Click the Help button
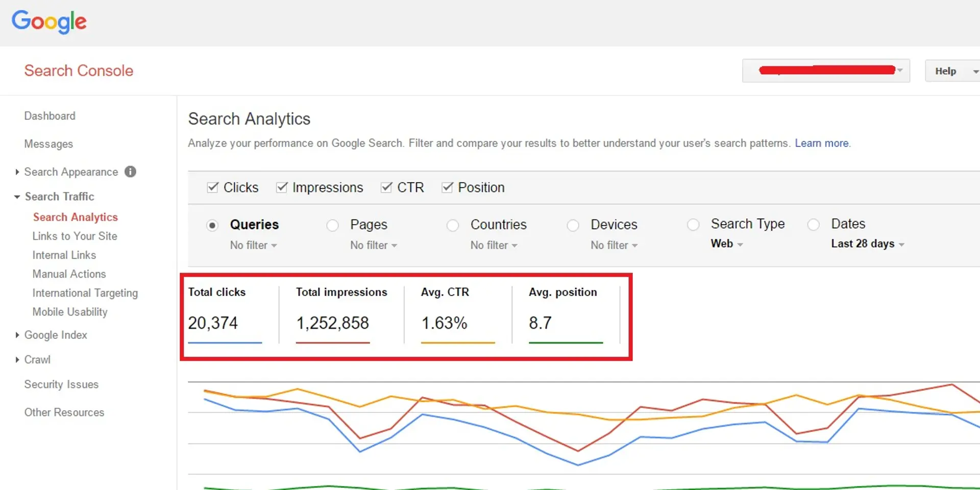 tap(952, 71)
